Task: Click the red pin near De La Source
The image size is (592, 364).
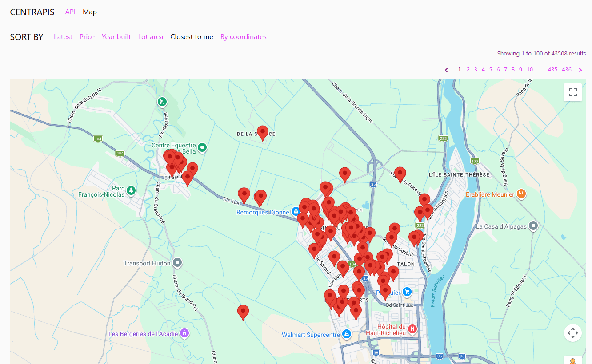Action: 263,132
